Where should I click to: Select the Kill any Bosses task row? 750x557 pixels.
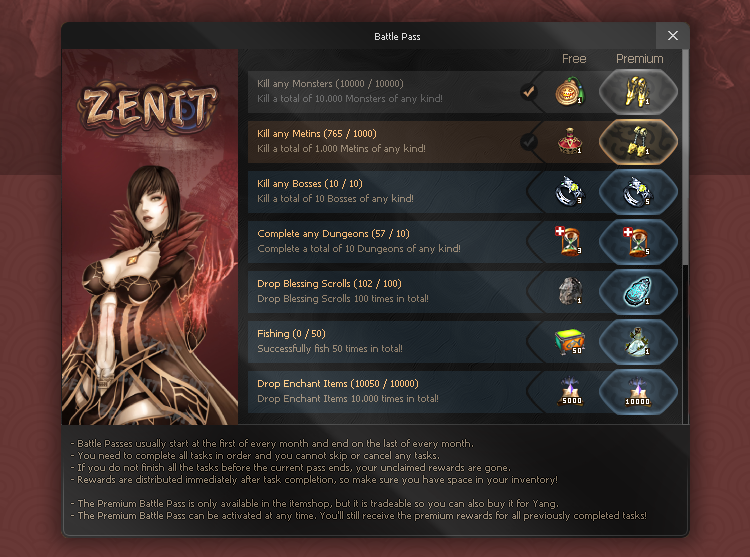point(464,192)
